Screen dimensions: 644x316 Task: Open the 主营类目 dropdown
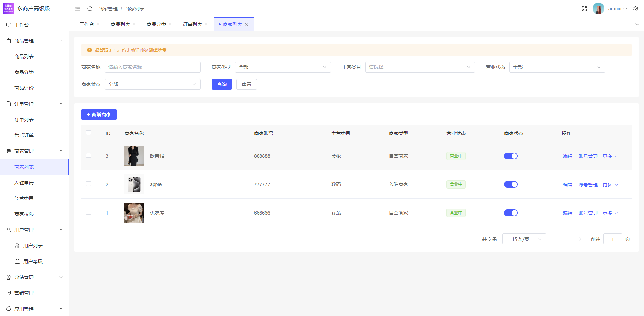tap(420, 67)
